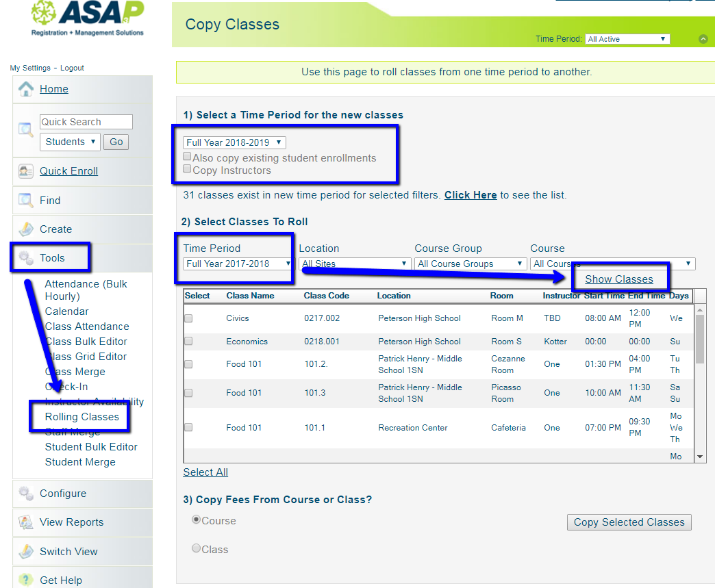The height and width of the screenshot is (588, 715).
Task: Open the Full Year 2018-2019 dropdown
Action: pos(234,142)
